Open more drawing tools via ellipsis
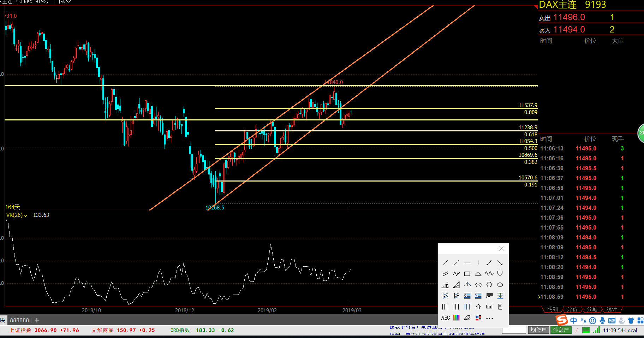 (489, 318)
